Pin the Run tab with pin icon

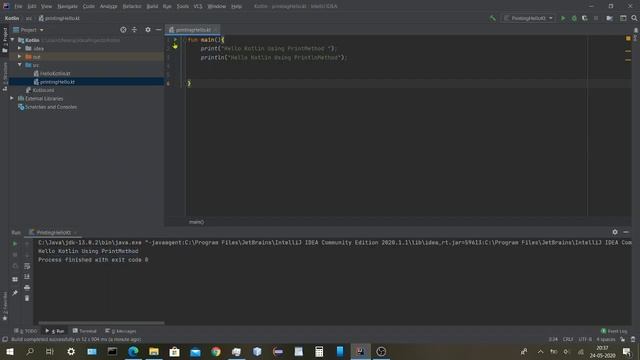15,293
